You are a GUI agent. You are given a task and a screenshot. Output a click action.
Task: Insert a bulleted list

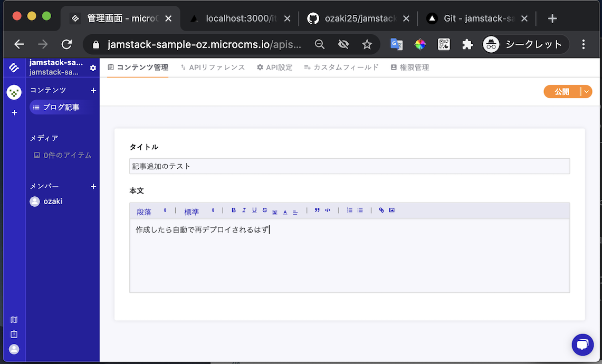click(x=360, y=210)
